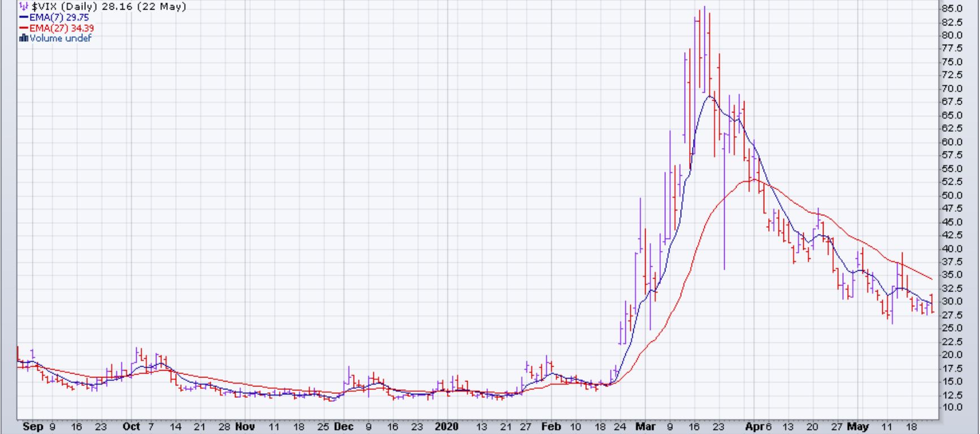The height and width of the screenshot is (434, 980).
Task: Select the 'Oct' month label on time axis
Action: pos(131,427)
